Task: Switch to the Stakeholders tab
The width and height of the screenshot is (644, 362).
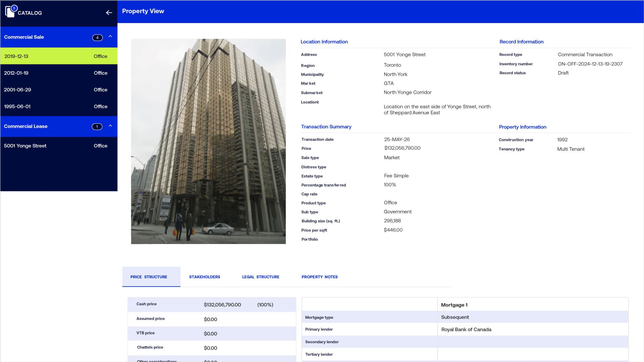Action: coord(205,277)
